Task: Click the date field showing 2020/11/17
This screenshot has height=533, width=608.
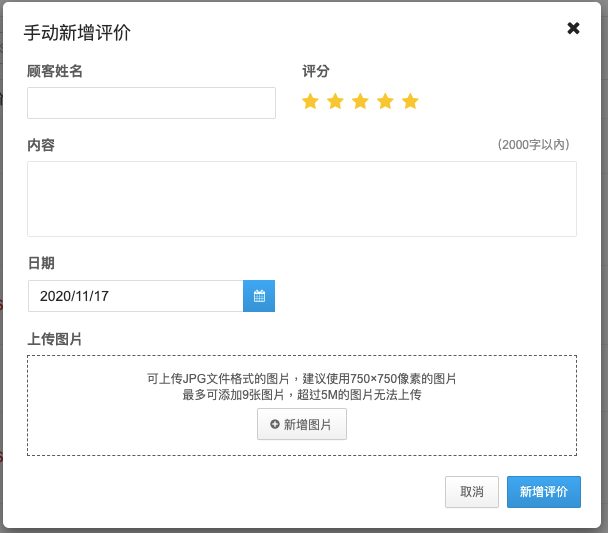Action: coord(136,296)
